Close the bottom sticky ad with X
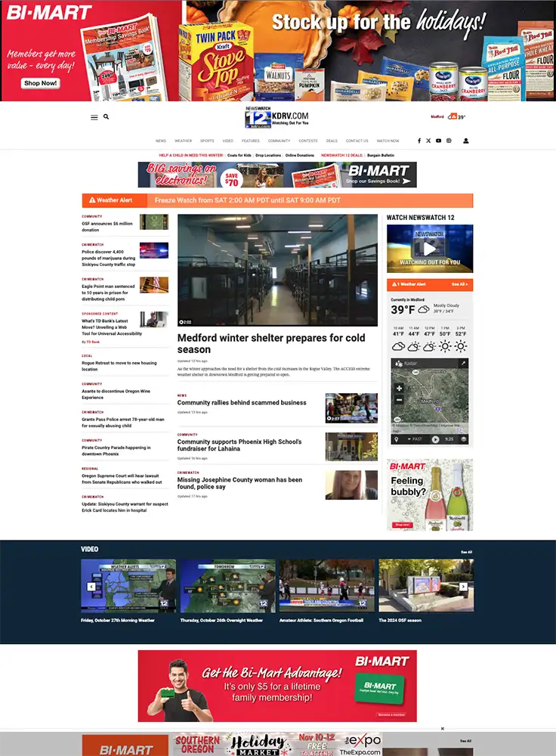 pos(442,729)
